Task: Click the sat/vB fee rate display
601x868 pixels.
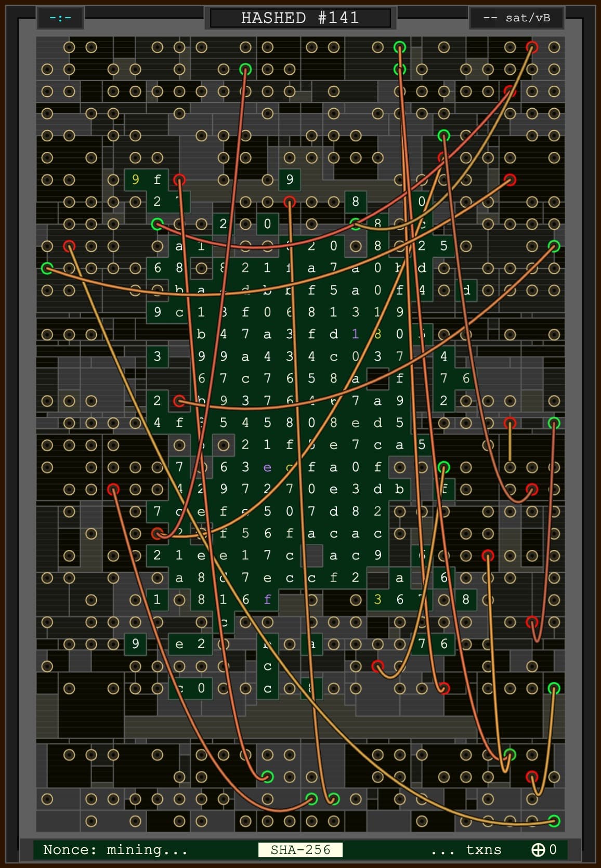Action: (x=516, y=18)
